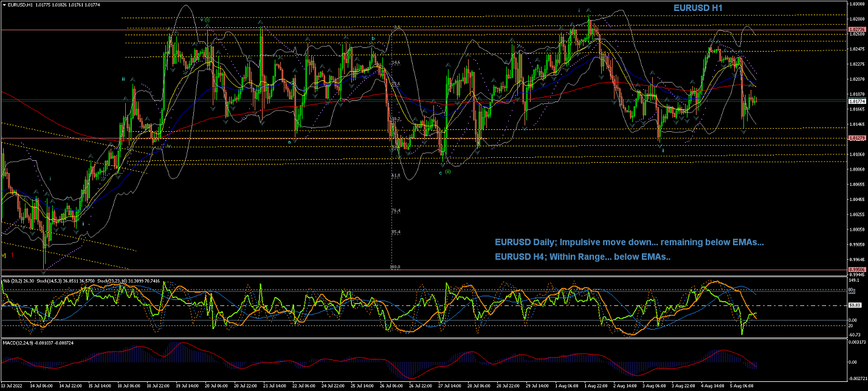
Task: Select the red 0.99506 price level tag
Action: click(x=856, y=270)
